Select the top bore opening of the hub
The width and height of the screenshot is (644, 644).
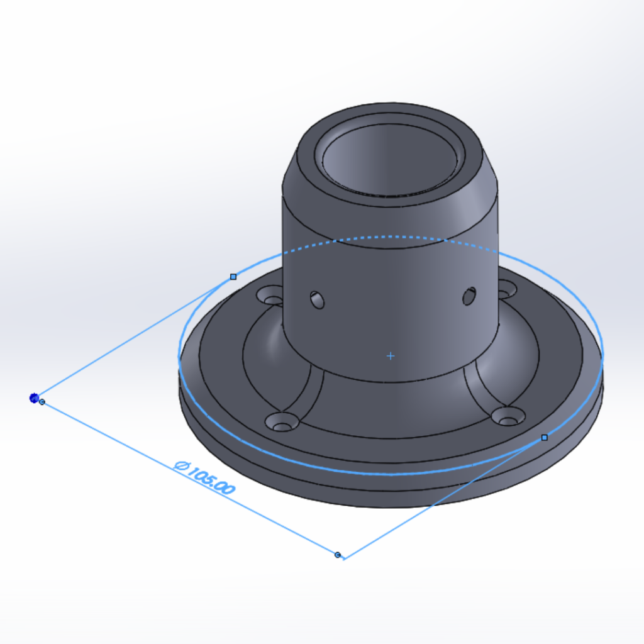coord(390,156)
